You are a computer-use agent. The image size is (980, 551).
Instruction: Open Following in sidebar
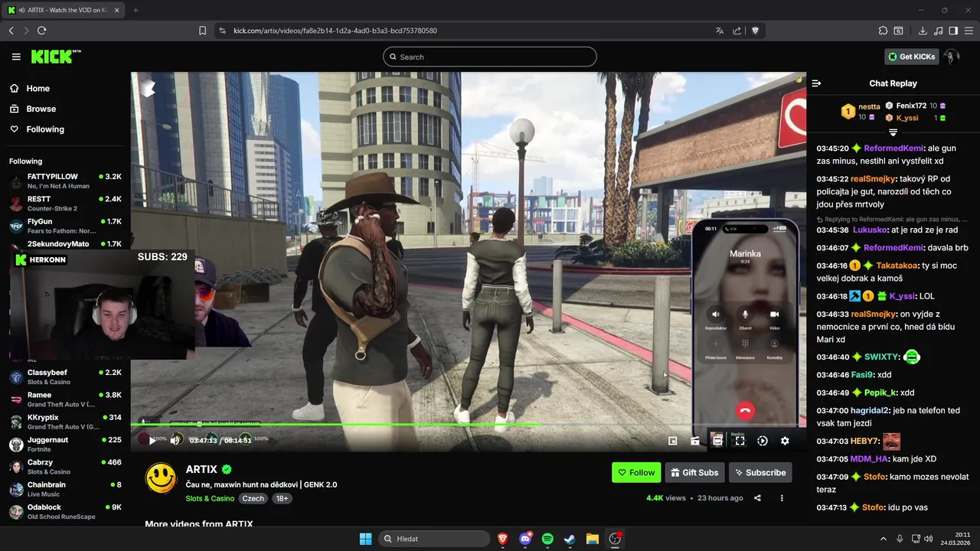click(x=37, y=129)
